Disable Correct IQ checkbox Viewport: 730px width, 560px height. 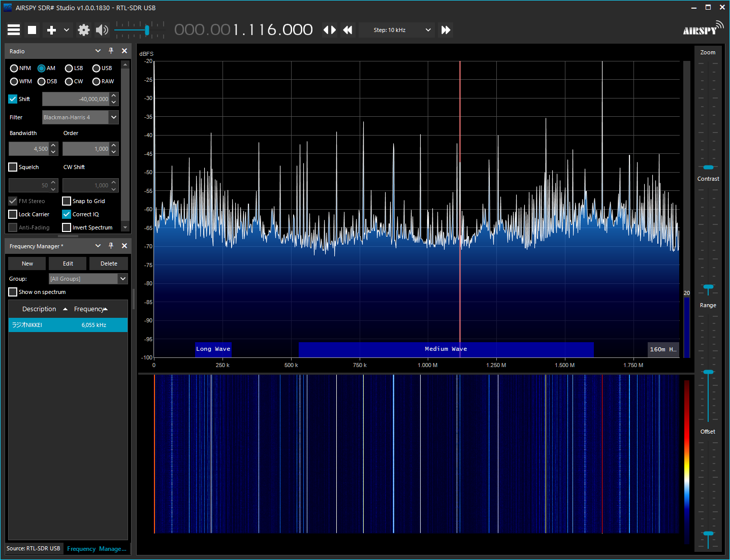tap(67, 214)
